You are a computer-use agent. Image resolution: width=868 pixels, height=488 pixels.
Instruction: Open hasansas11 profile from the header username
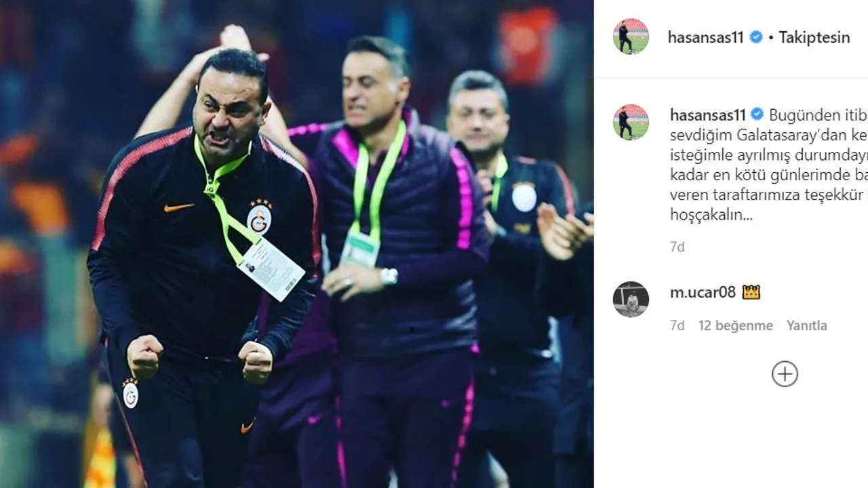tap(706, 37)
